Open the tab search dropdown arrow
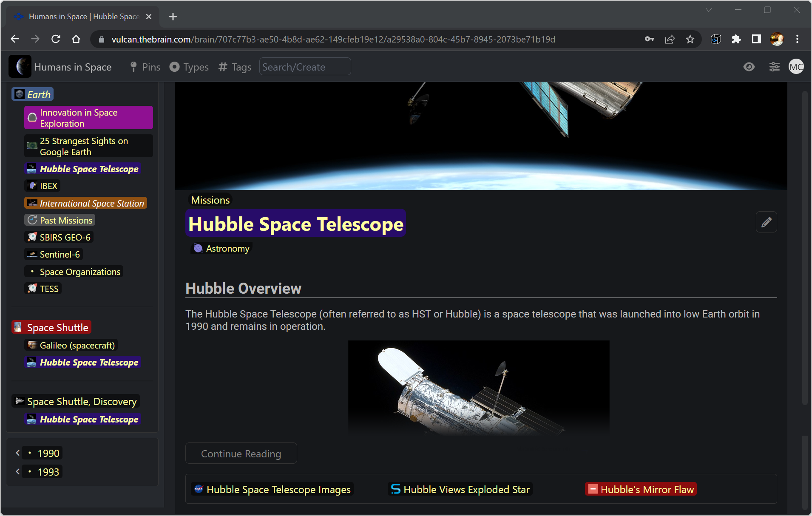The width and height of the screenshot is (812, 516). [x=709, y=9]
